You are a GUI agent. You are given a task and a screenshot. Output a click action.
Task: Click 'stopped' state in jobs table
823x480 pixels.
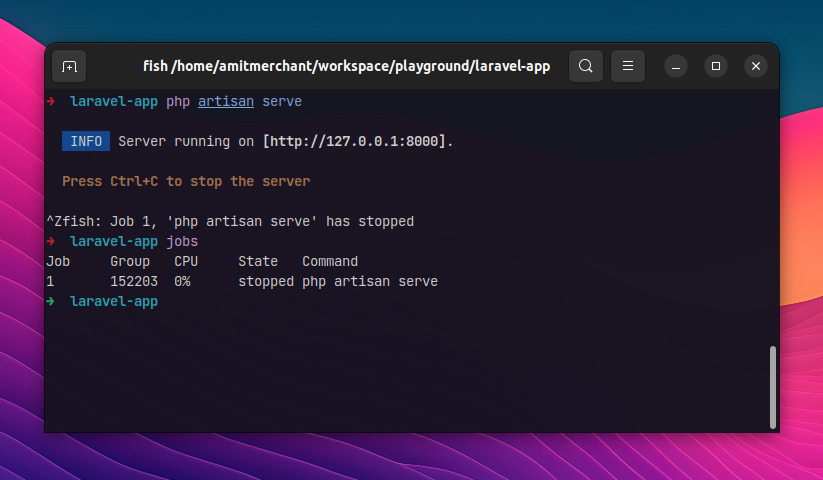click(x=266, y=281)
